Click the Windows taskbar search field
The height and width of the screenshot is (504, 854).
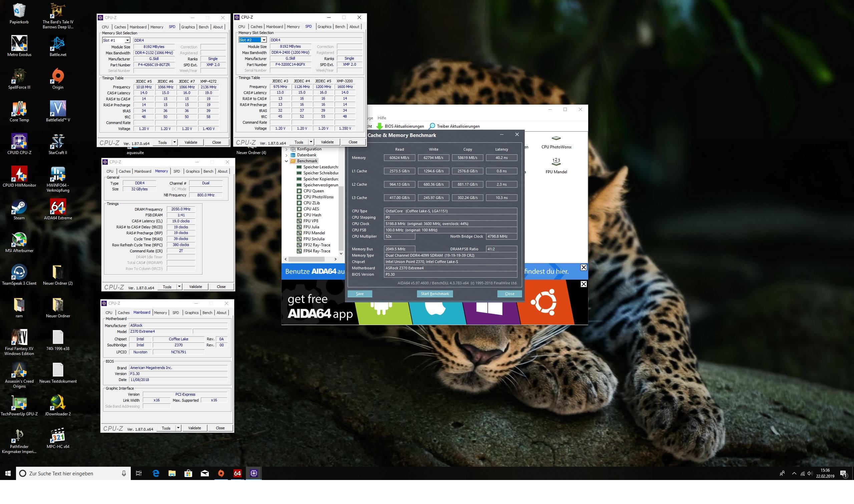(73, 473)
